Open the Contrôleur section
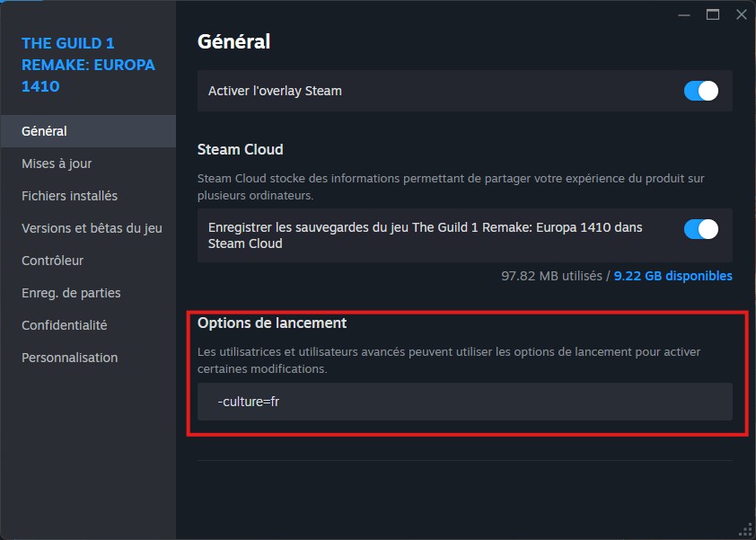Image resolution: width=756 pixels, height=540 pixels. (88, 260)
